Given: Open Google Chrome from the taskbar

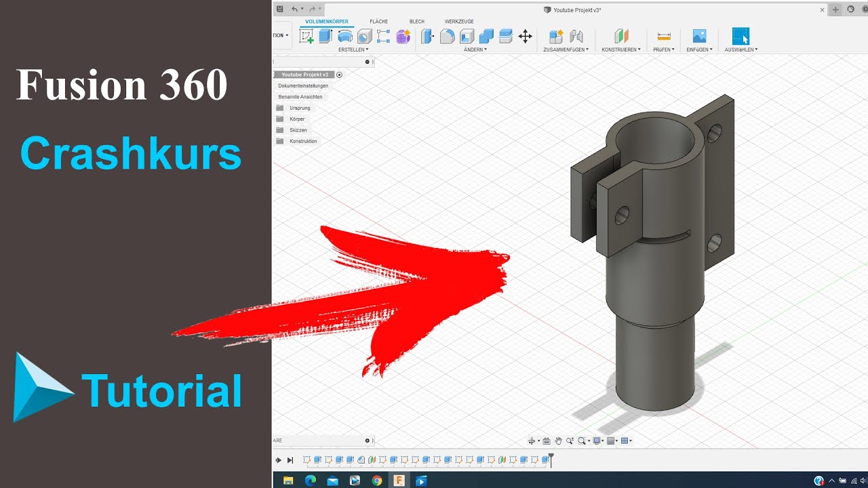Looking at the screenshot, I should (377, 481).
